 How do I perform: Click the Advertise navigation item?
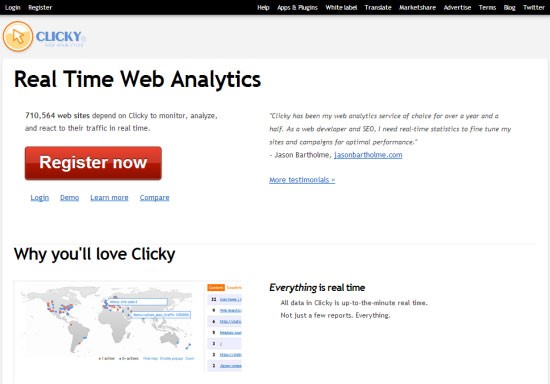coord(457,7)
